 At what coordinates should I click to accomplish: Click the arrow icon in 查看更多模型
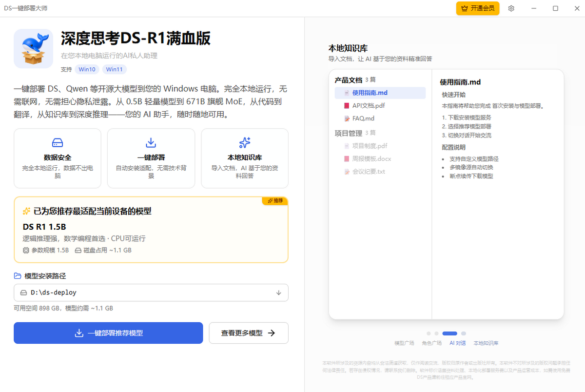272,333
